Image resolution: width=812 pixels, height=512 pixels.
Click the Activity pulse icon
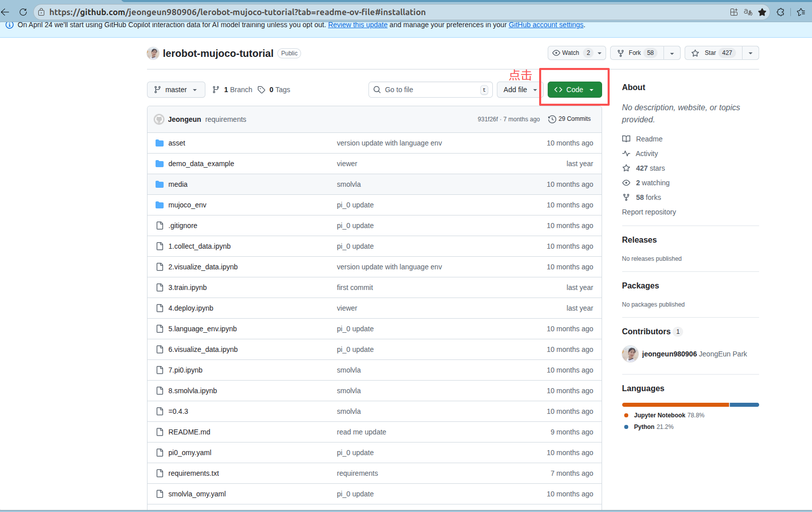pos(626,154)
